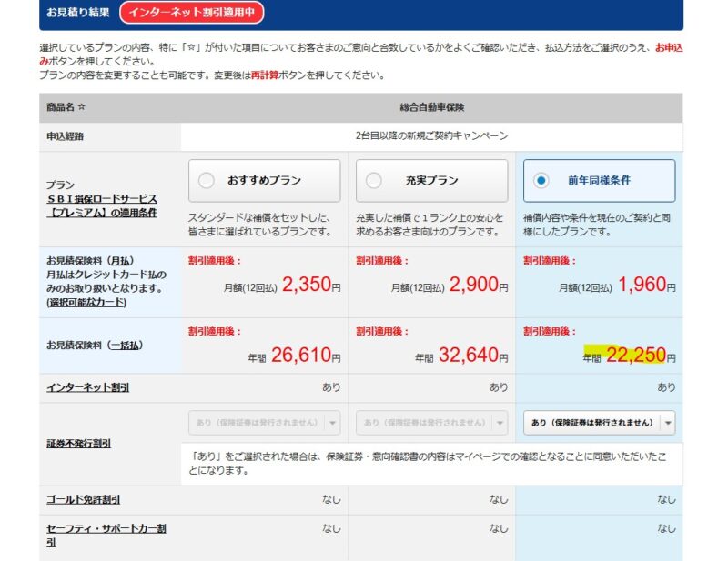The height and width of the screenshot is (561, 728).
Task: Click the highlighted 22,250円 annual price
Action: (x=636, y=356)
